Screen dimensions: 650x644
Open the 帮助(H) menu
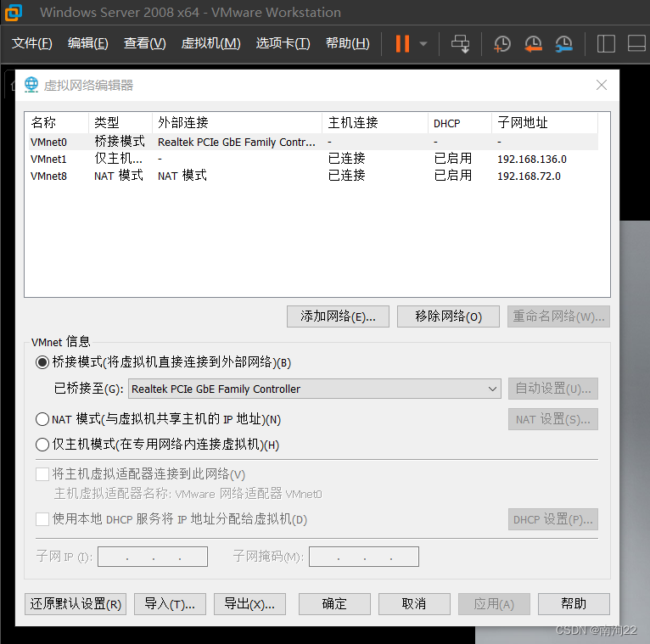pyautogui.click(x=347, y=43)
